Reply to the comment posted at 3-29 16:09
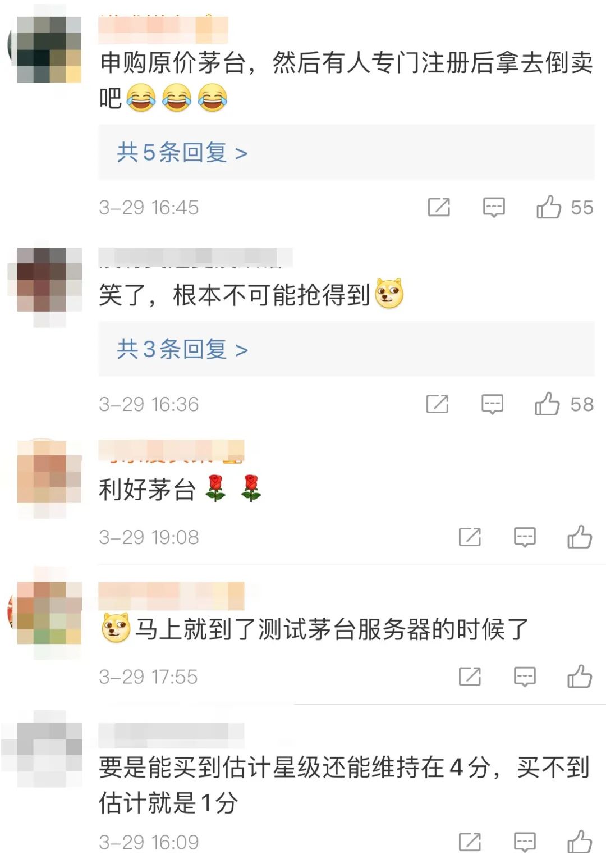Viewport: 606px width, 868px height. [525, 842]
